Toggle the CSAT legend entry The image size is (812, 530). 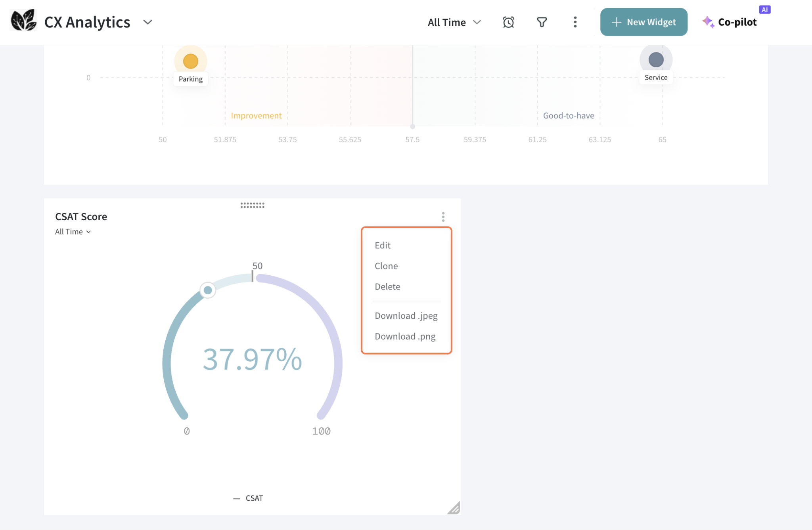pyautogui.click(x=249, y=498)
